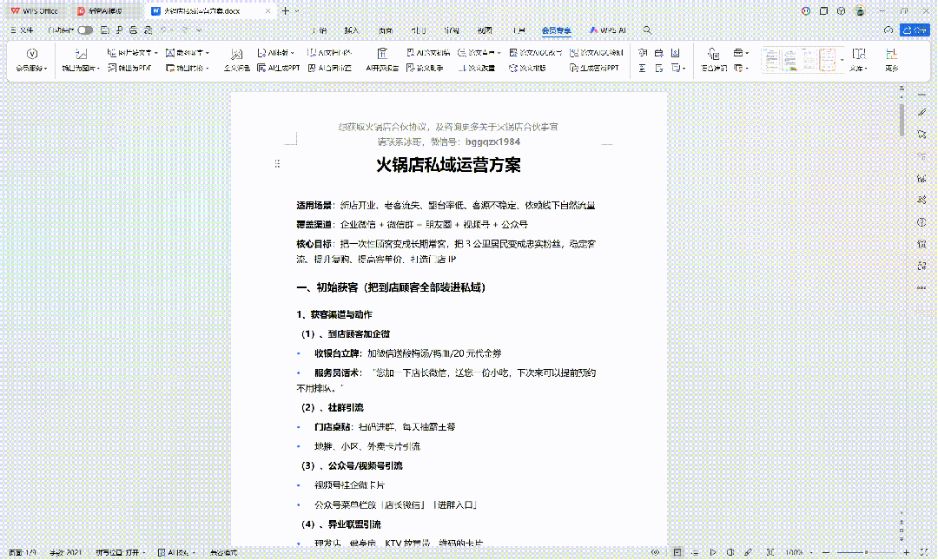Click the page count 1/9 in the status bar
Viewport: 938px width, 560px height.
coord(22,552)
